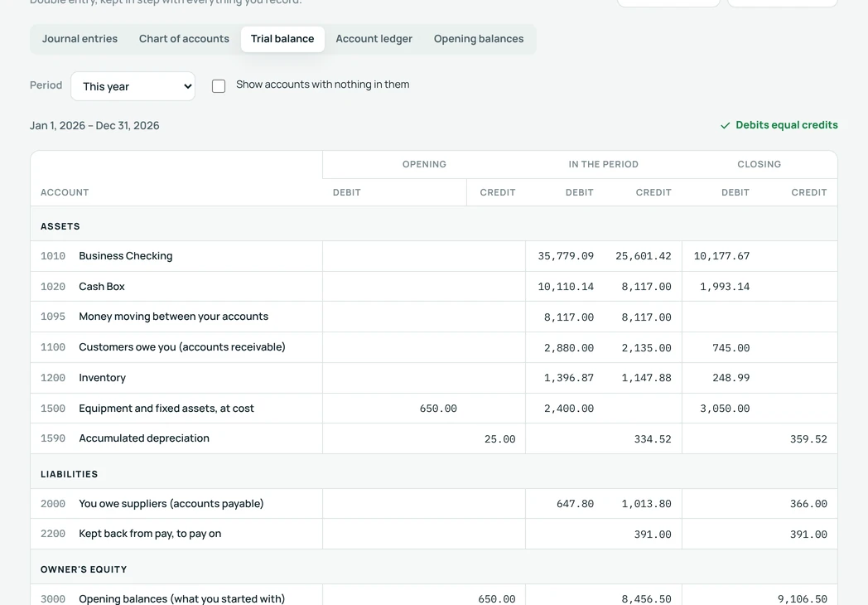The height and width of the screenshot is (605, 868).
Task: Click Equipment period debit 2,400.00
Action: 569,409
